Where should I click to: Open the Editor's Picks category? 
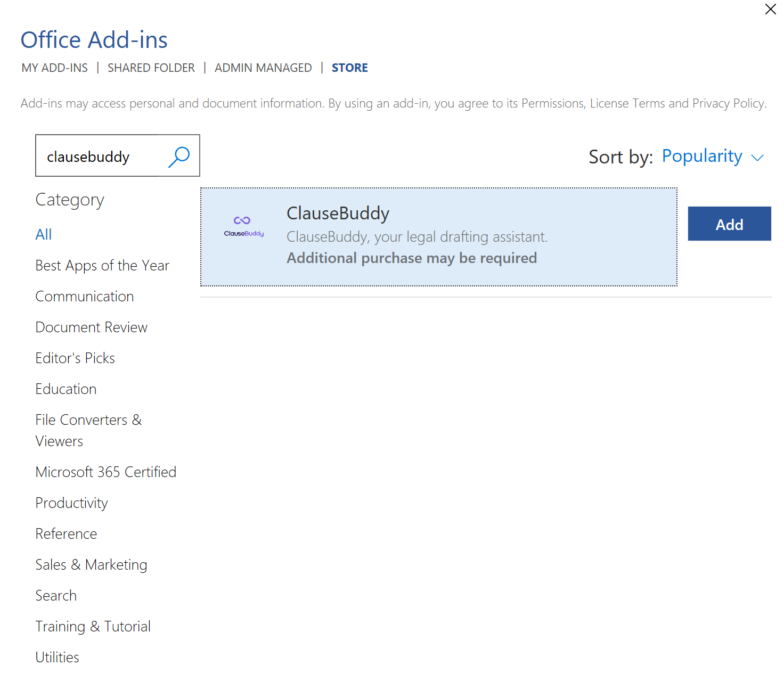[x=75, y=358]
